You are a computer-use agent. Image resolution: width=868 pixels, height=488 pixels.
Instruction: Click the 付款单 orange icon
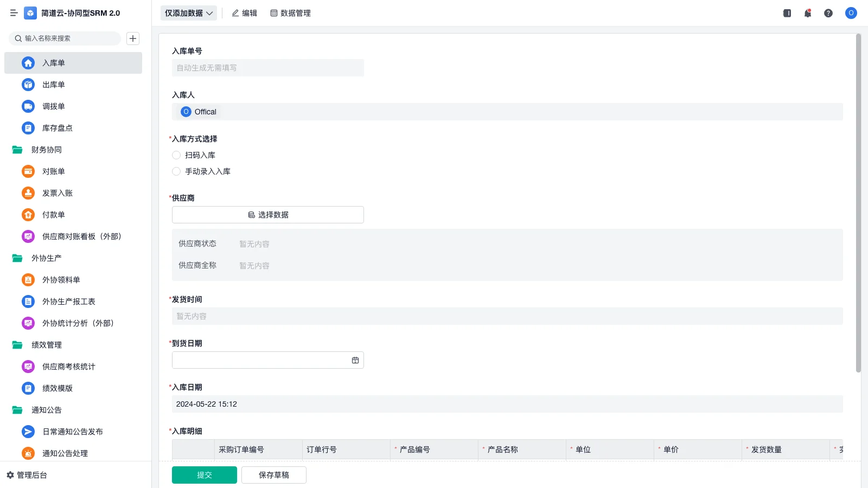(28, 215)
